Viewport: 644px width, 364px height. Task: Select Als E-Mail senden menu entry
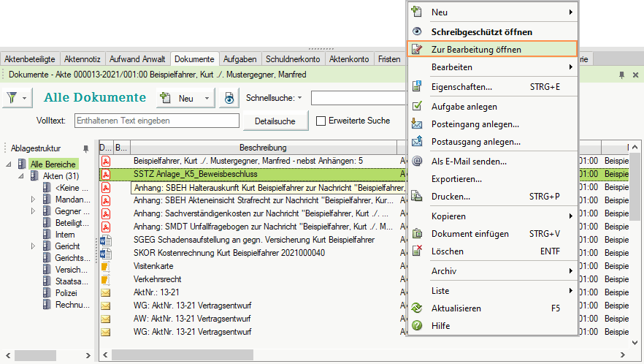tap(468, 161)
